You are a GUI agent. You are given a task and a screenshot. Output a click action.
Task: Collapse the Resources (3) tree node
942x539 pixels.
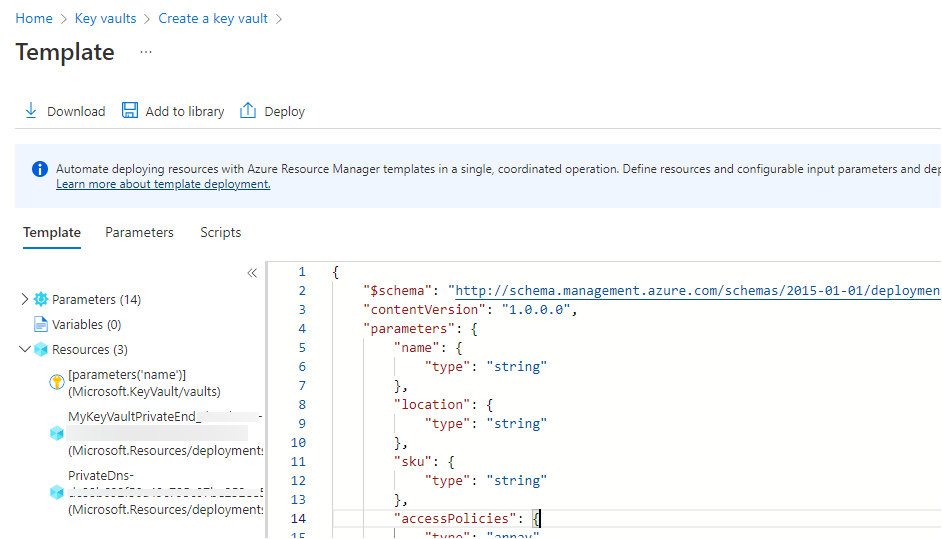(x=25, y=349)
